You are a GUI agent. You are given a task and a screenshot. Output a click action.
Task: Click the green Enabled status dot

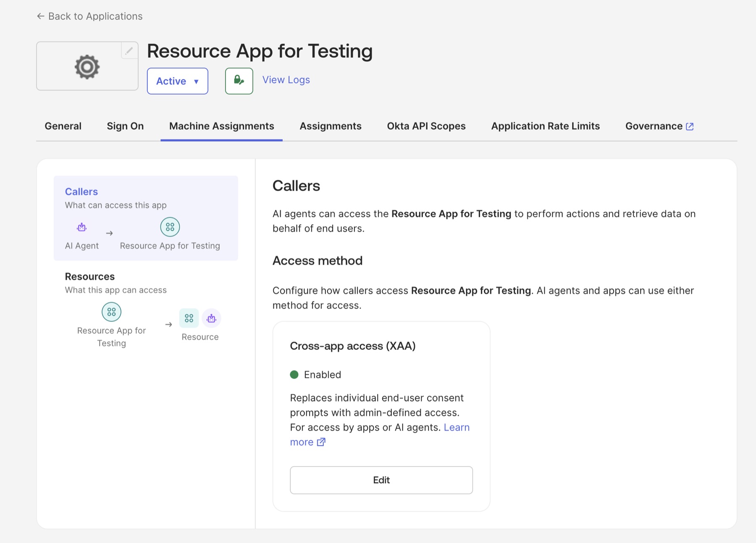294,374
